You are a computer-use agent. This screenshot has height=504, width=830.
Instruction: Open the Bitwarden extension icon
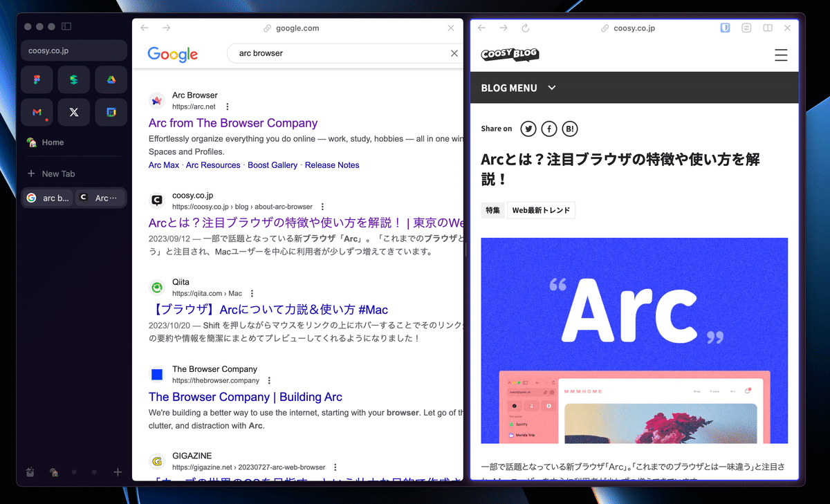click(x=725, y=28)
